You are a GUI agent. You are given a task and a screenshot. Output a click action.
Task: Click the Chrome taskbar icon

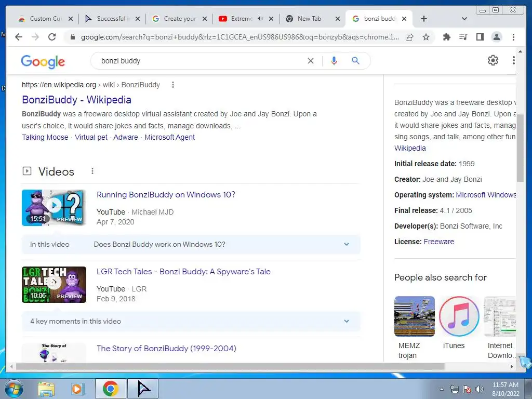(110, 389)
